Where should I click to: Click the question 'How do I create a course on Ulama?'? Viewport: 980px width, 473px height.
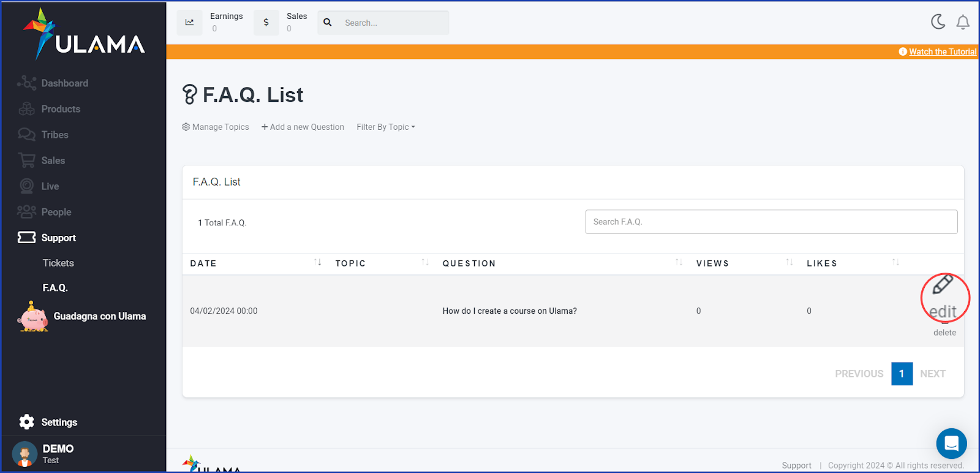tap(510, 311)
